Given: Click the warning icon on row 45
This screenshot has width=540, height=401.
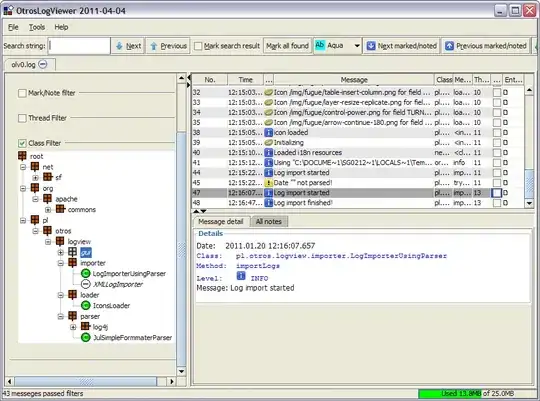Looking at the screenshot, I should pyautogui.click(x=269, y=183).
